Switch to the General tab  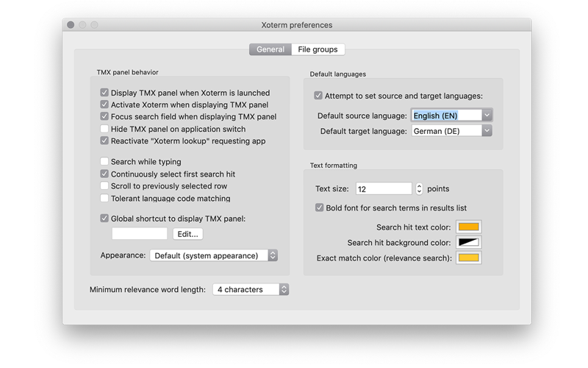click(x=270, y=49)
